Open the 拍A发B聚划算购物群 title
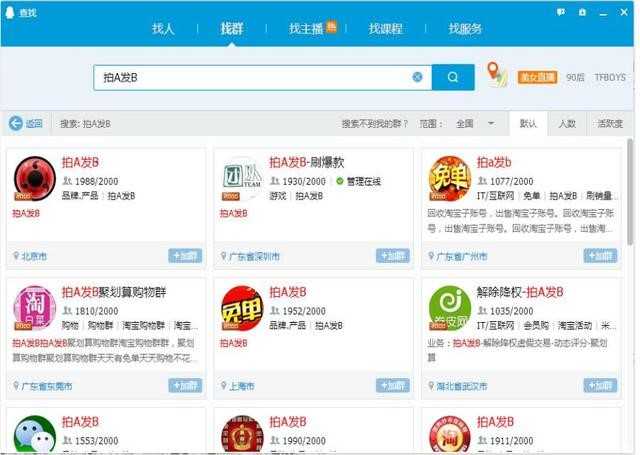 114,292
